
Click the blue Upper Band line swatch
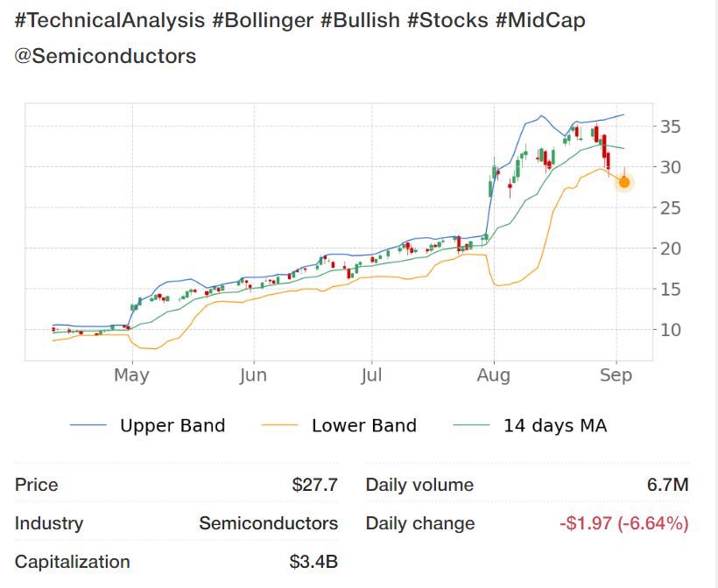pyautogui.click(x=88, y=426)
